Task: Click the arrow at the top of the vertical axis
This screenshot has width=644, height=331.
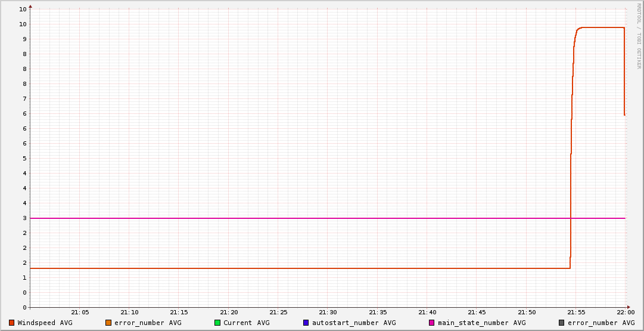Action: coord(30,7)
